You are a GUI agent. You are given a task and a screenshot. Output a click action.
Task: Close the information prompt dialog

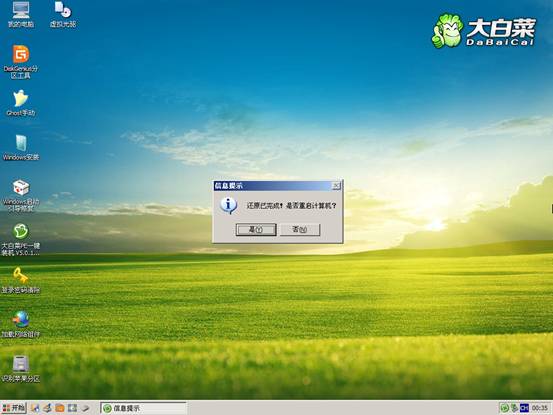coord(336,185)
